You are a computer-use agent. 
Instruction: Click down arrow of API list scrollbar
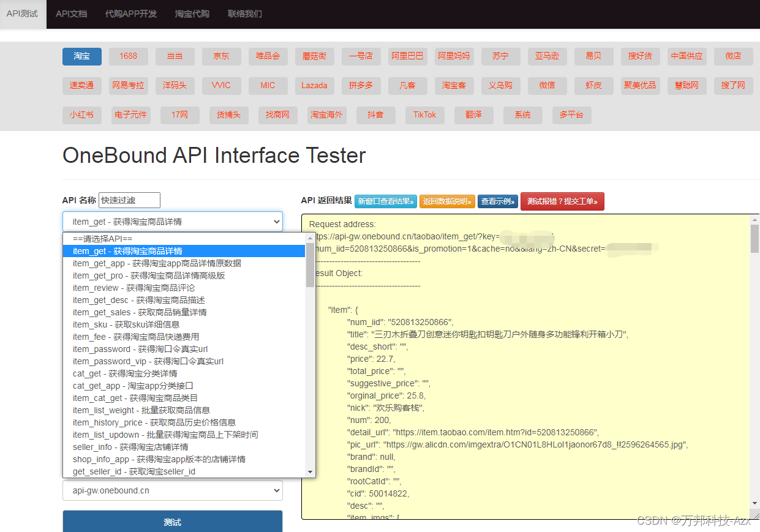(x=310, y=472)
